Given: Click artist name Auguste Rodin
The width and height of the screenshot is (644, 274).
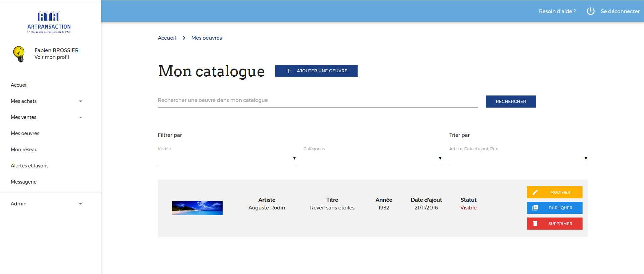Looking at the screenshot, I should click(267, 208).
